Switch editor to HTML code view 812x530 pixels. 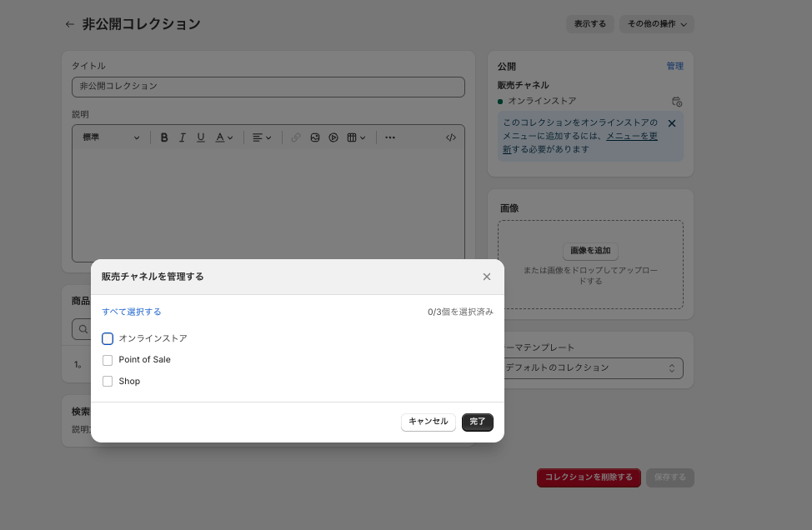[450, 137]
